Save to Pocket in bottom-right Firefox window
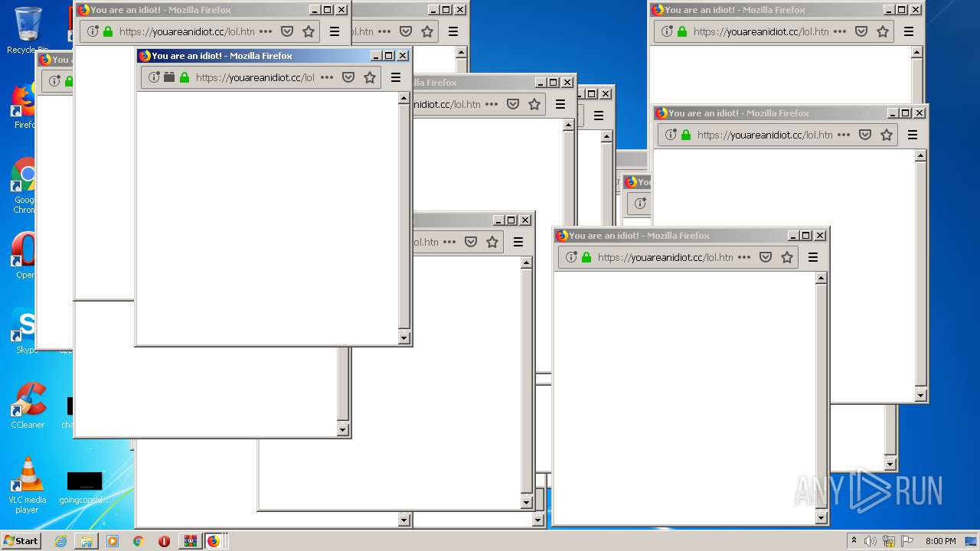Viewport: 980px width, 551px height. pyautogui.click(x=766, y=257)
